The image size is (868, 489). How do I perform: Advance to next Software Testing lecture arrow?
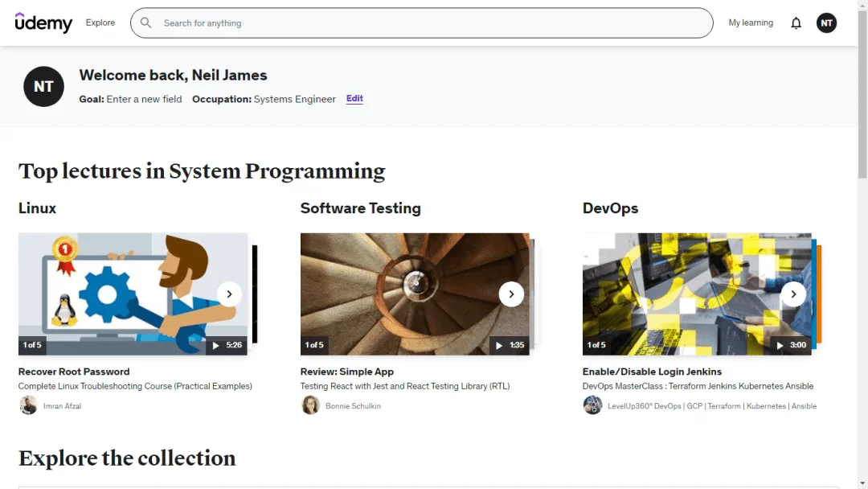pyautogui.click(x=511, y=294)
